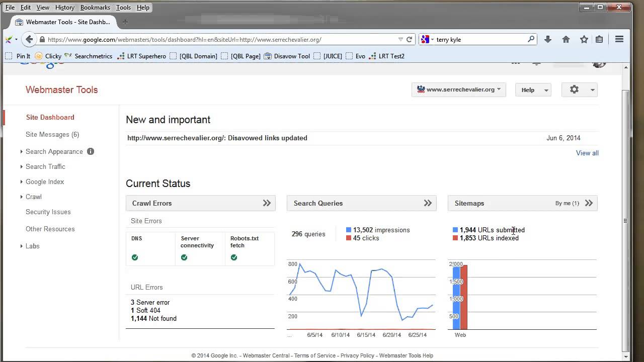Open the Webmaster Central footer link

point(266,355)
